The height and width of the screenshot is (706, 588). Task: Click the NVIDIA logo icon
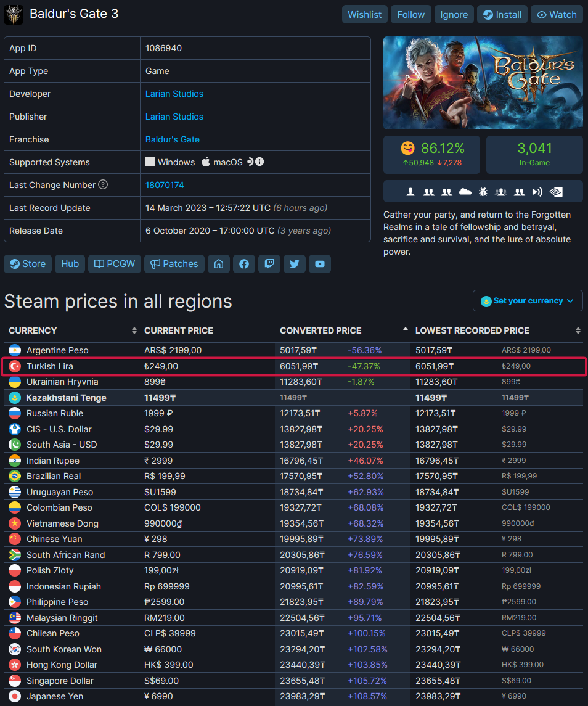(556, 192)
